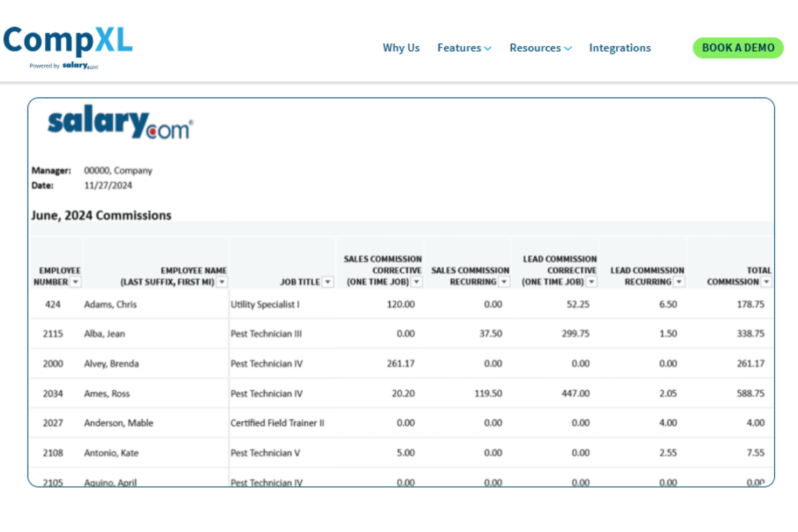Open the Lead Commission Corrective filter dropdown

pos(591,281)
